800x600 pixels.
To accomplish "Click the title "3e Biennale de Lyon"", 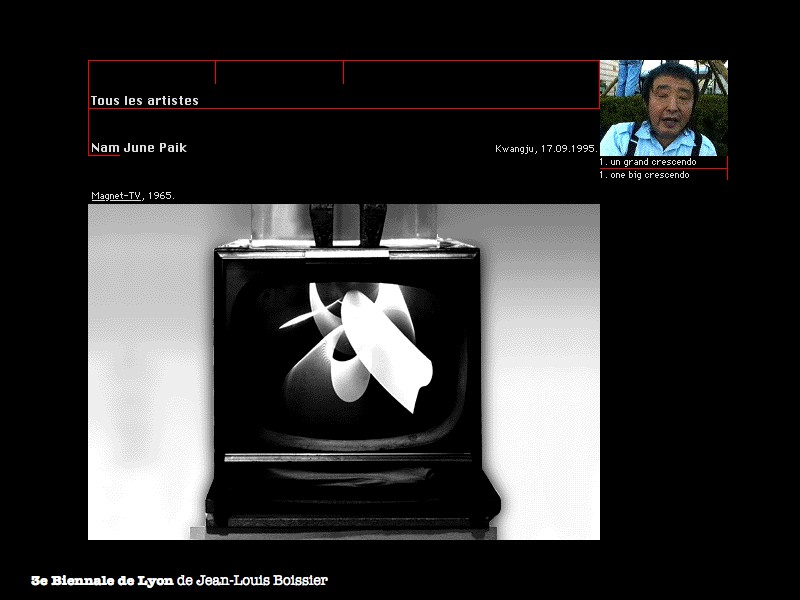I will click(102, 581).
